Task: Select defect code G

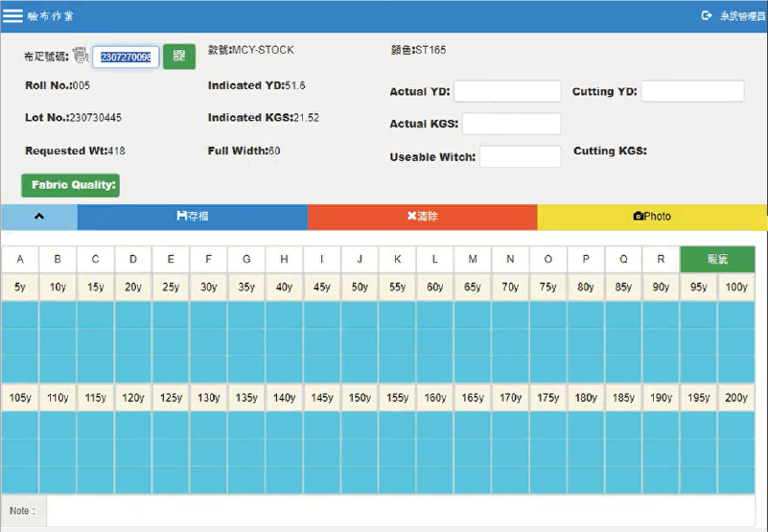Action: tap(246, 259)
